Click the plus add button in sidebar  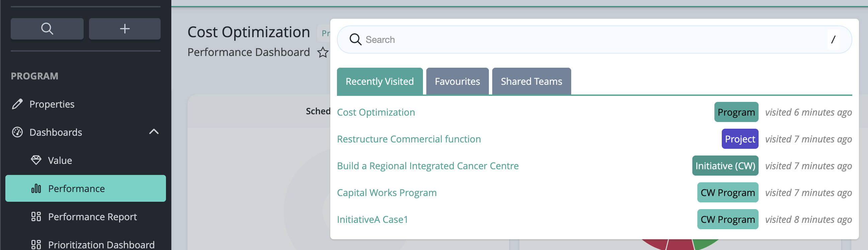(x=125, y=29)
